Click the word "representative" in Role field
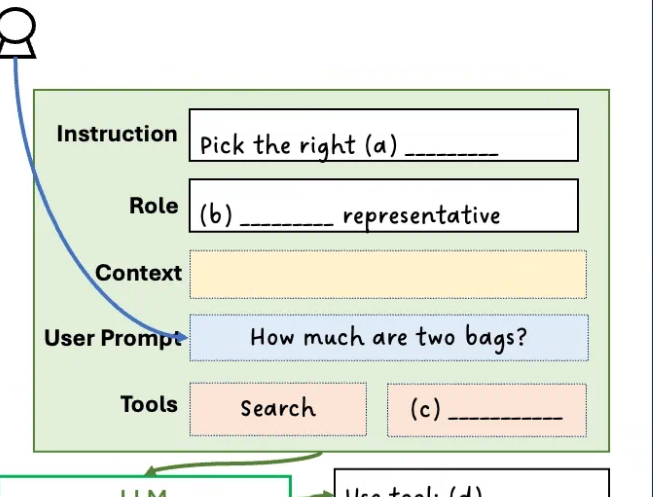Viewport: 653px width, 497px height. tap(421, 215)
